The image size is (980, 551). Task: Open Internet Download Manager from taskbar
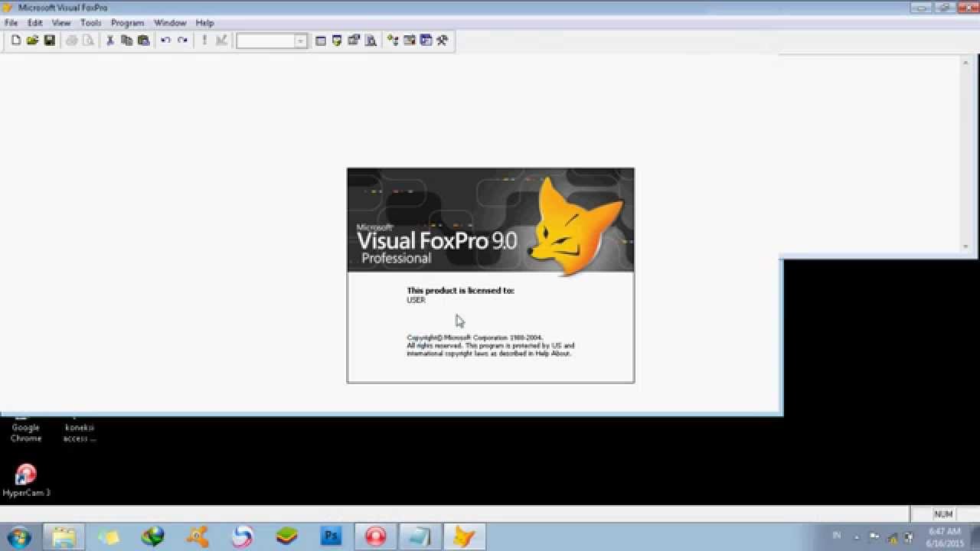tap(153, 537)
